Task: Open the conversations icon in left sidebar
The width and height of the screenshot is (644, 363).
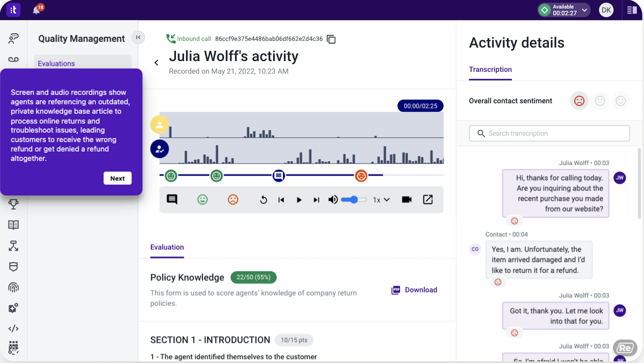Action: click(13, 38)
